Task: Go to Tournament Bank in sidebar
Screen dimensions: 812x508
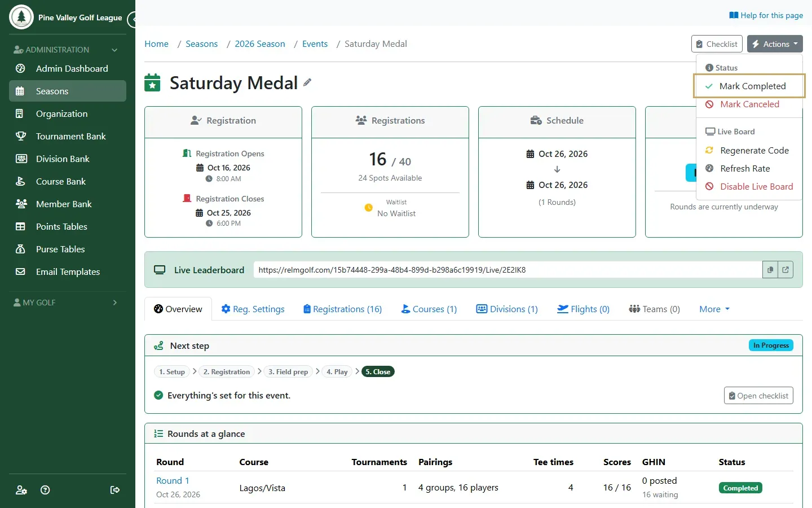Action: tap(68, 136)
